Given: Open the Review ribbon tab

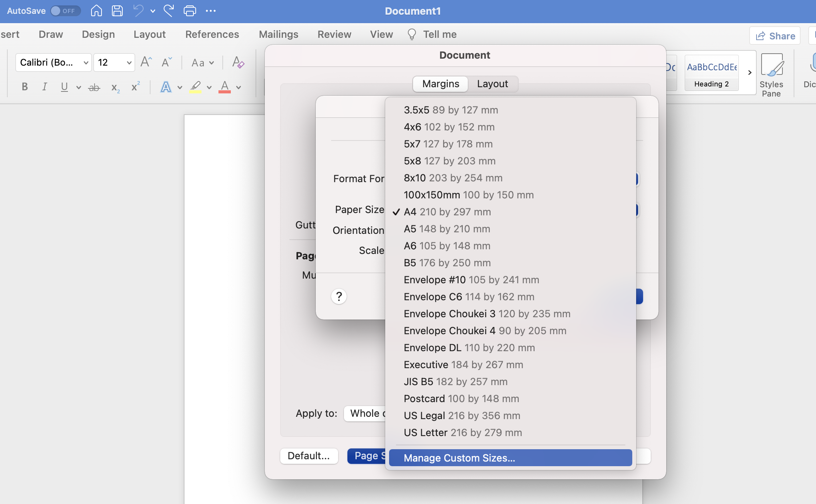Looking at the screenshot, I should (334, 34).
